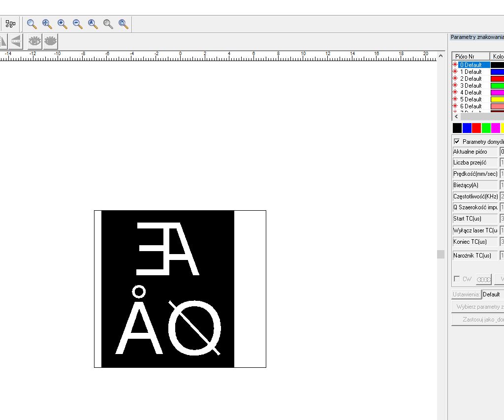Click the "Liczba przejść" value field

[502, 162]
